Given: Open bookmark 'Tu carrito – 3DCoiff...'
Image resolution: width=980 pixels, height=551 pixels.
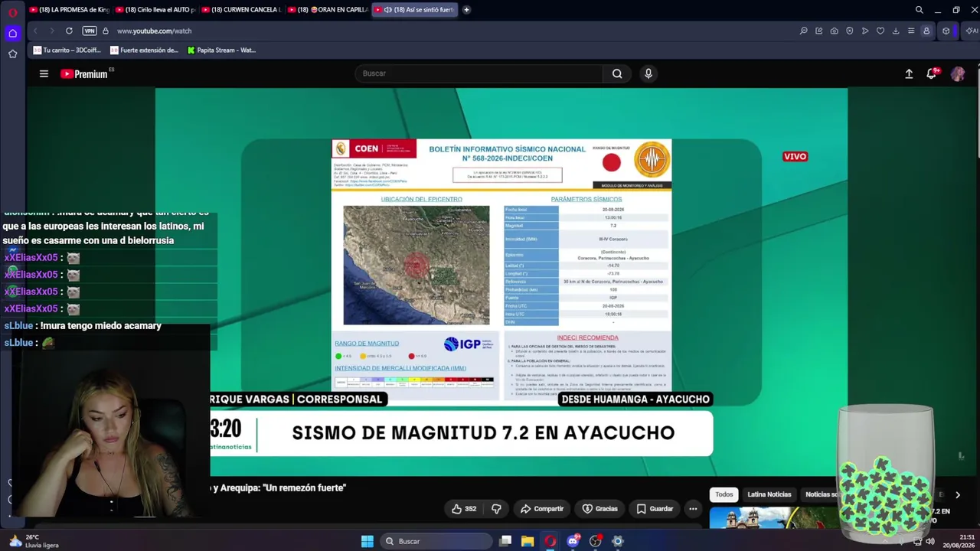Looking at the screenshot, I should click(x=67, y=51).
